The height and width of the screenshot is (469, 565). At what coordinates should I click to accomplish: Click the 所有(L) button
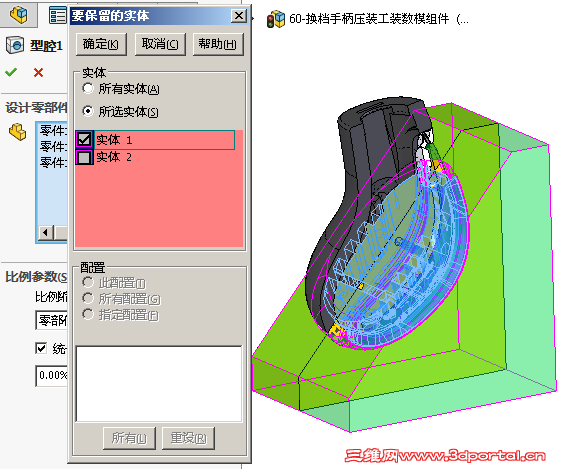pos(129,438)
